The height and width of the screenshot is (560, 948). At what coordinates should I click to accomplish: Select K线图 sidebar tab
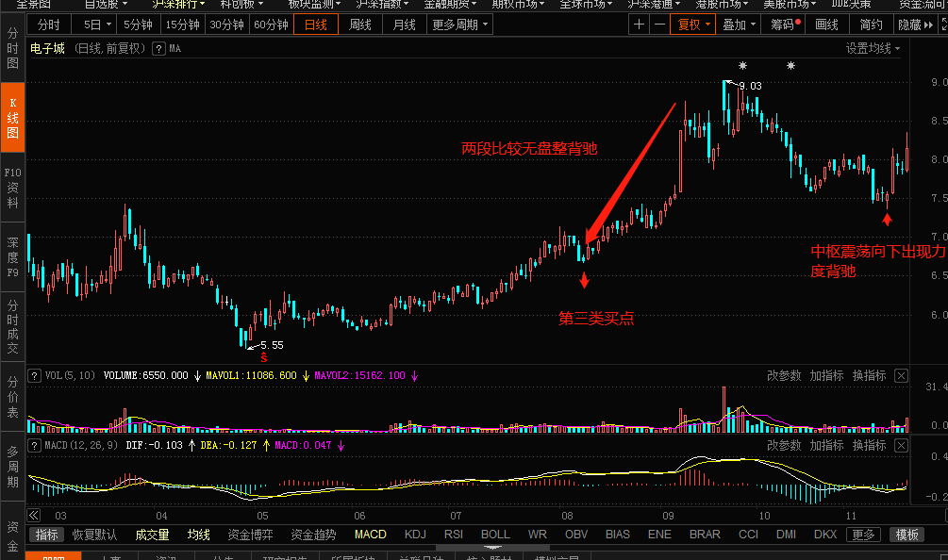coord(12,118)
